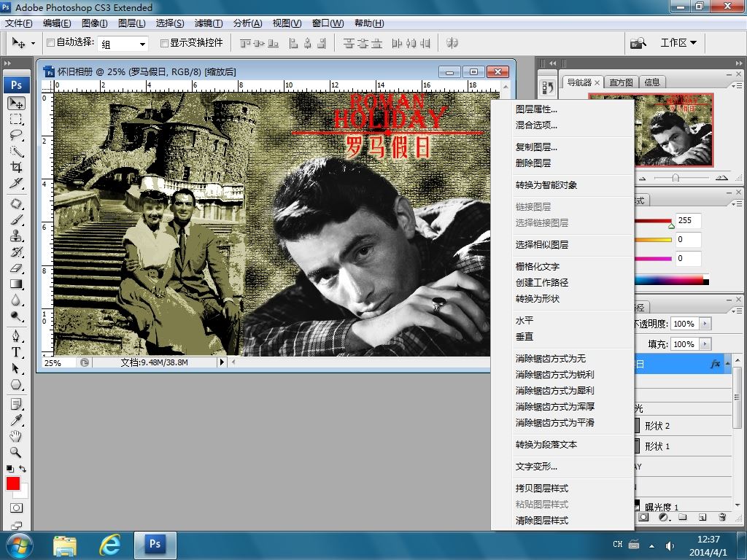The image size is (747, 560).
Task: Switch to the 信息 tab
Action: coord(652,82)
